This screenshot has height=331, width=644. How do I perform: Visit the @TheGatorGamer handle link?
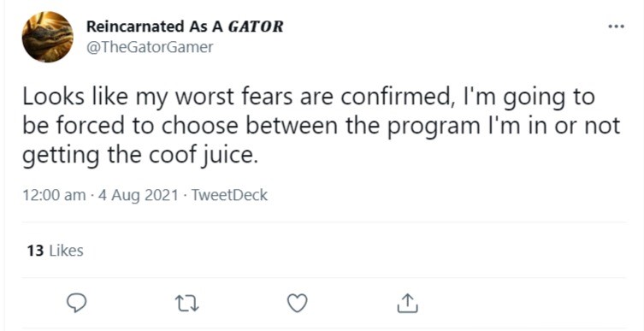tap(150, 47)
